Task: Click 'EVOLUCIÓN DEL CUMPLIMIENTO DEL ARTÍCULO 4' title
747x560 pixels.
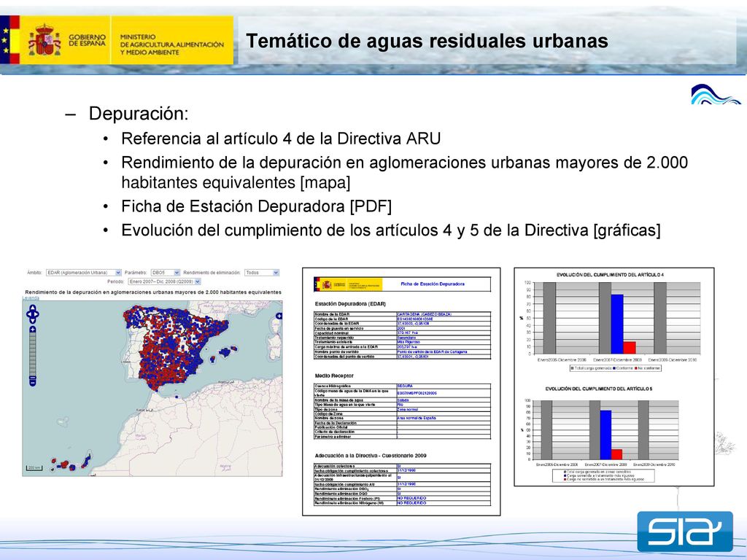Action: pyautogui.click(x=611, y=275)
